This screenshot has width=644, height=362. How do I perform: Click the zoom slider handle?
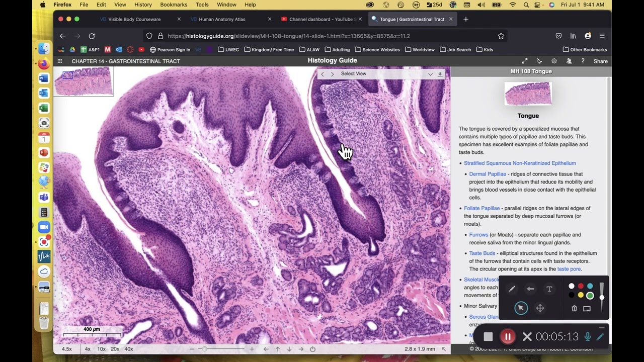pos(204,349)
